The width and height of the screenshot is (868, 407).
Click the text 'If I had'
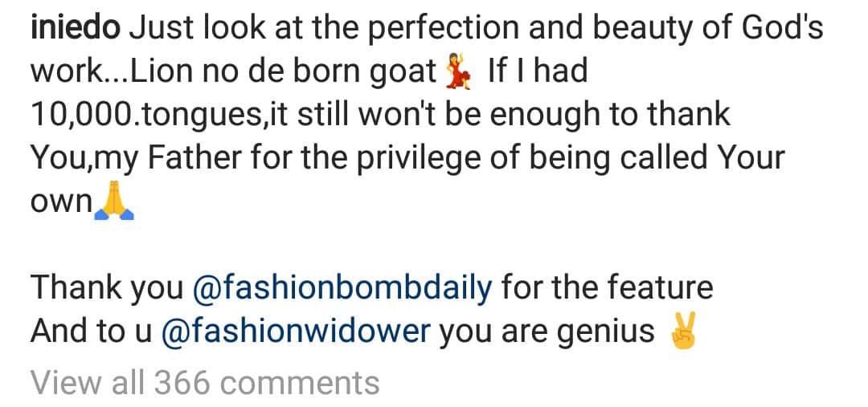tap(538, 73)
